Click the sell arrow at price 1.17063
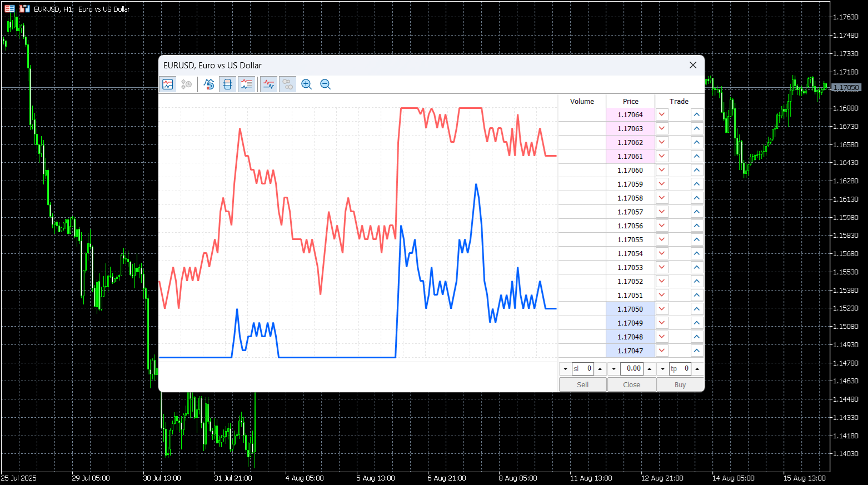868x485 pixels. [662, 128]
